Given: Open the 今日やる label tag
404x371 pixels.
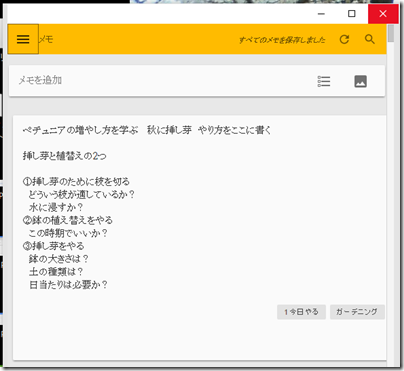Looking at the screenshot, I should 301,312.
